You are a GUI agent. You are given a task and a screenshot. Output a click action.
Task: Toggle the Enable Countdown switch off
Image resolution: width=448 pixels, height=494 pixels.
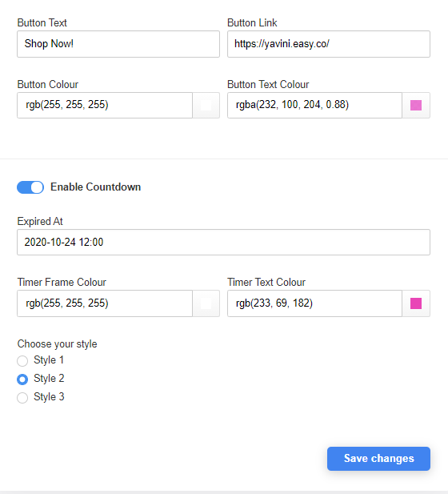point(30,187)
